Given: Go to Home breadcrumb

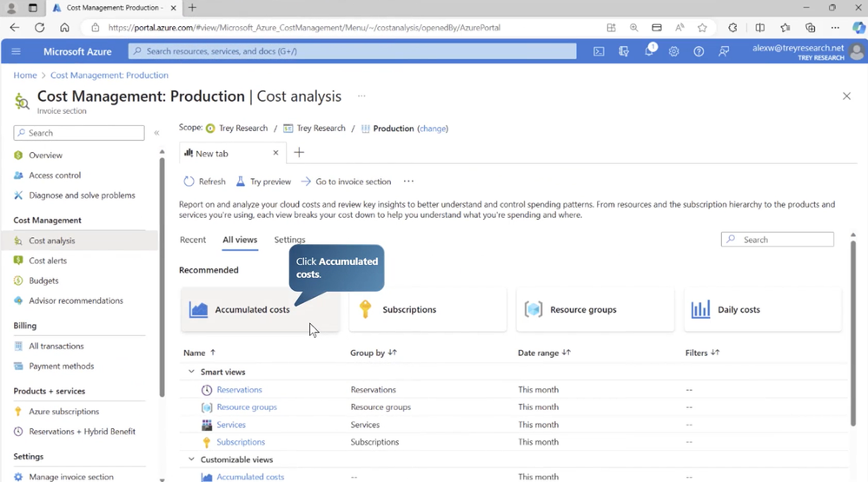Looking at the screenshot, I should point(25,76).
